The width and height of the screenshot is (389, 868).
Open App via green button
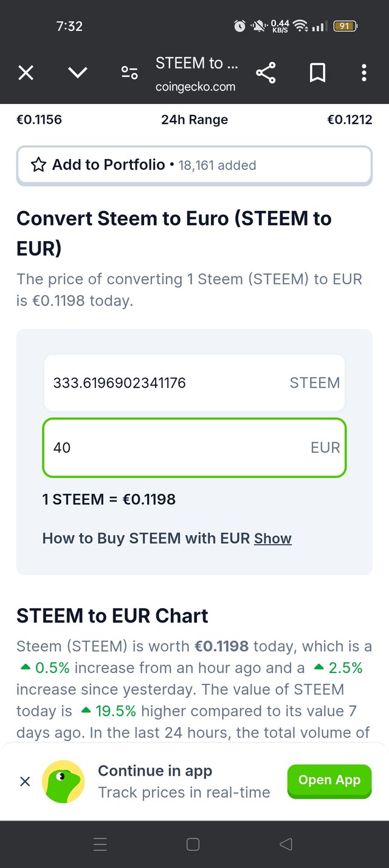pos(329,781)
